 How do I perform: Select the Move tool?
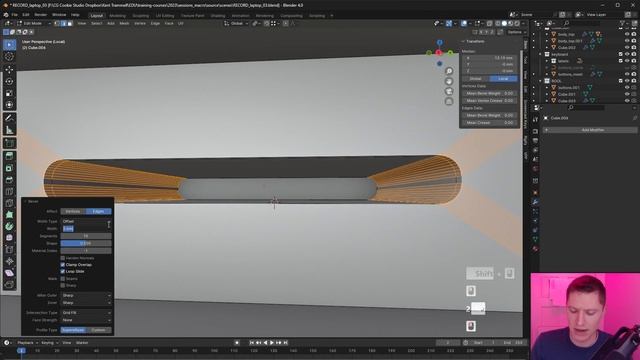point(9,70)
